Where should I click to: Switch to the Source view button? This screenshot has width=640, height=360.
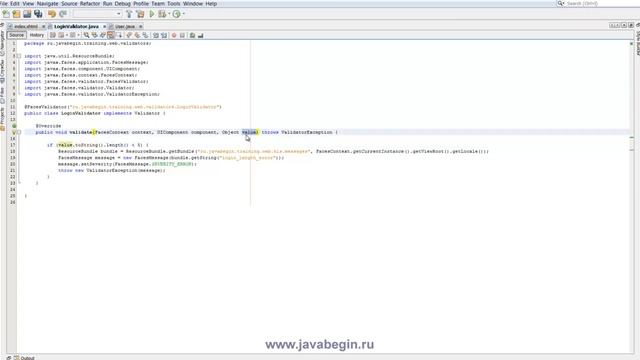pos(17,35)
